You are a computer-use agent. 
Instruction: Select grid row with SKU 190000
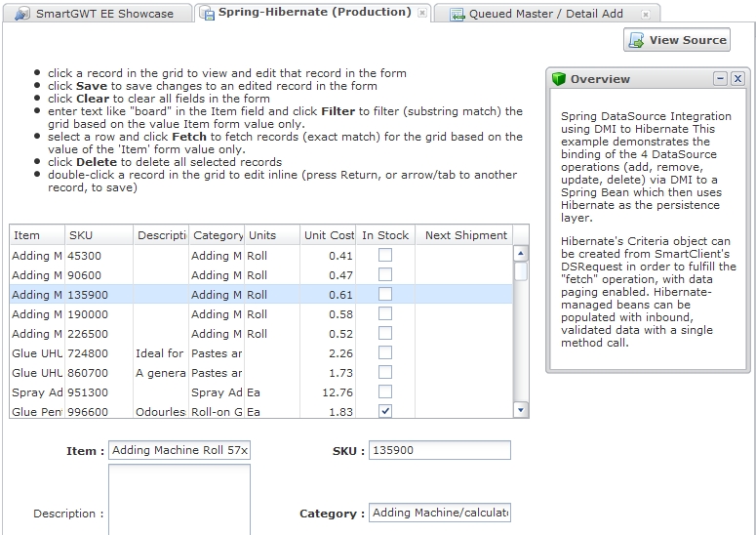coord(261,313)
